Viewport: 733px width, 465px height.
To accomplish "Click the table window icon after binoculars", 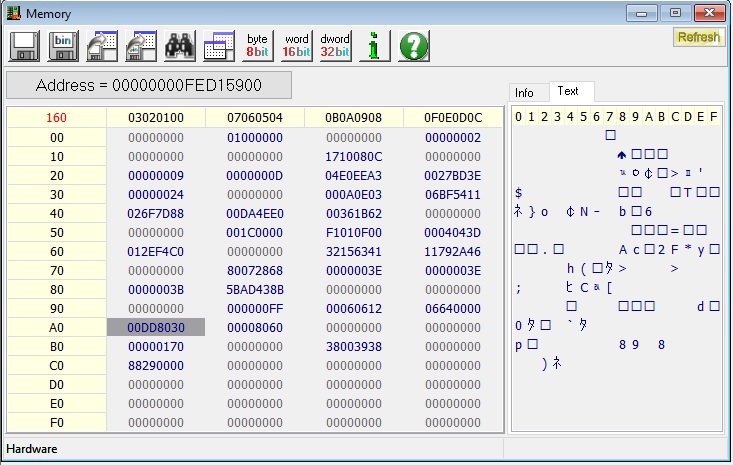I will point(219,45).
